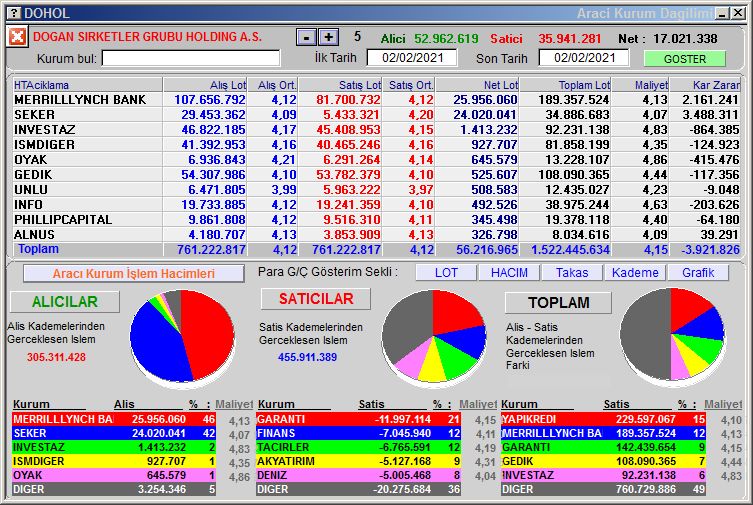Image resolution: width=753 pixels, height=505 pixels.
Task: Select the MERRILLLYNCH BANK row in the top table
Action: coord(376,99)
